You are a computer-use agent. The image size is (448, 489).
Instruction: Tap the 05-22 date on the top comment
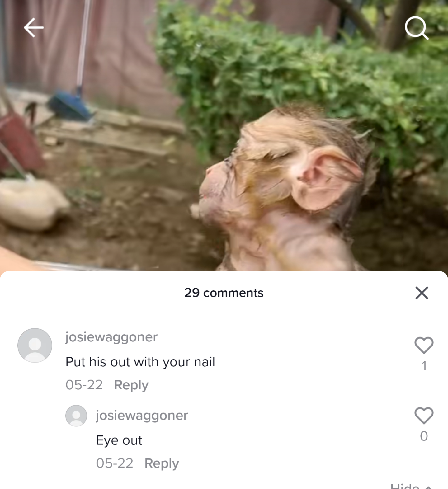(x=84, y=385)
